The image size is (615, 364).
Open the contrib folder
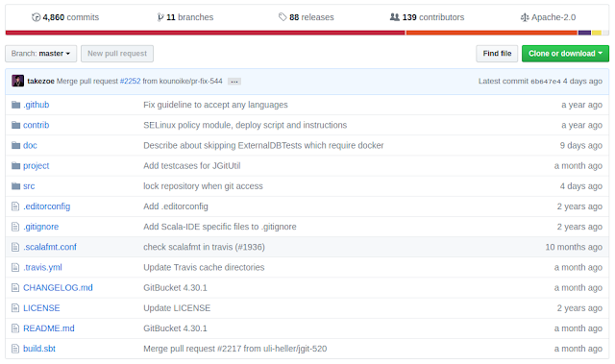click(37, 125)
